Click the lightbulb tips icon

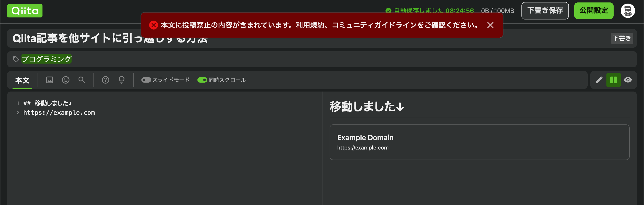pyautogui.click(x=121, y=80)
